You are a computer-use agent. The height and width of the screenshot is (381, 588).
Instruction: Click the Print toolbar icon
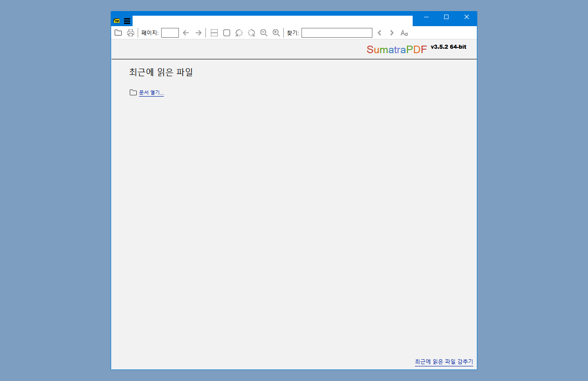pos(131,33)
